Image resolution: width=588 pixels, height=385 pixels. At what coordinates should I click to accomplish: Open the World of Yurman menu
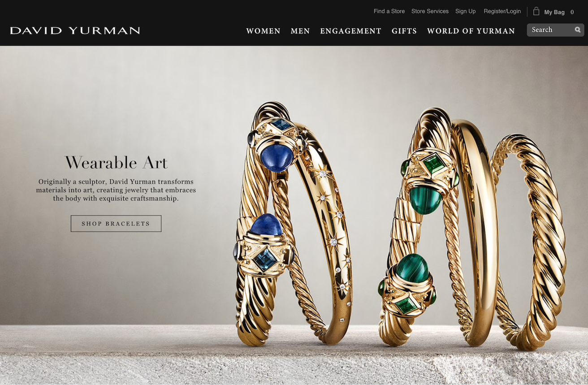(x=471, y=31)
